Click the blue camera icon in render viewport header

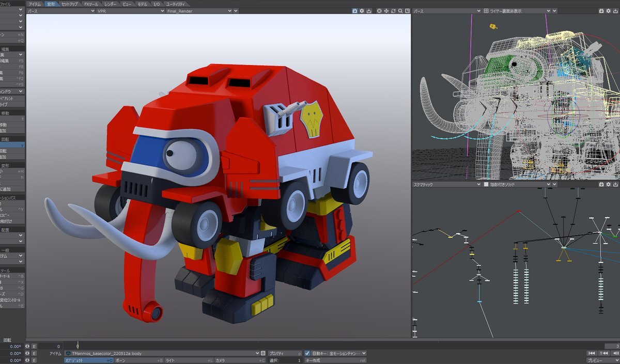point(355,11)
